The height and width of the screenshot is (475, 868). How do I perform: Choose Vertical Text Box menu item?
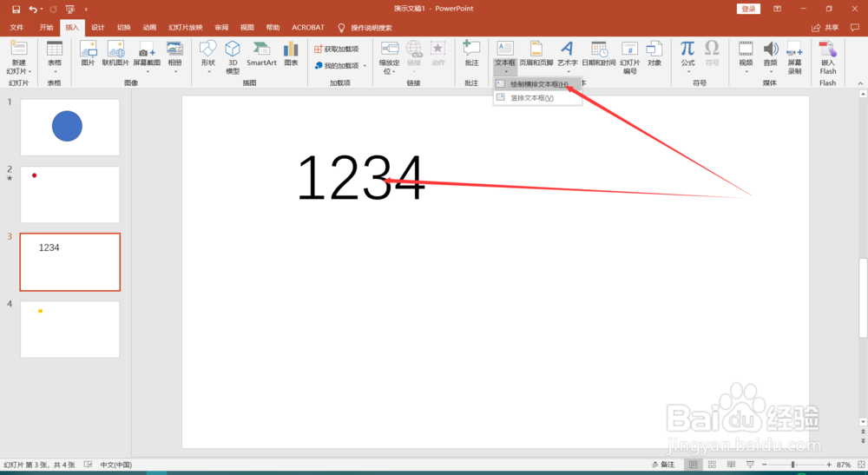click(537, 98)
